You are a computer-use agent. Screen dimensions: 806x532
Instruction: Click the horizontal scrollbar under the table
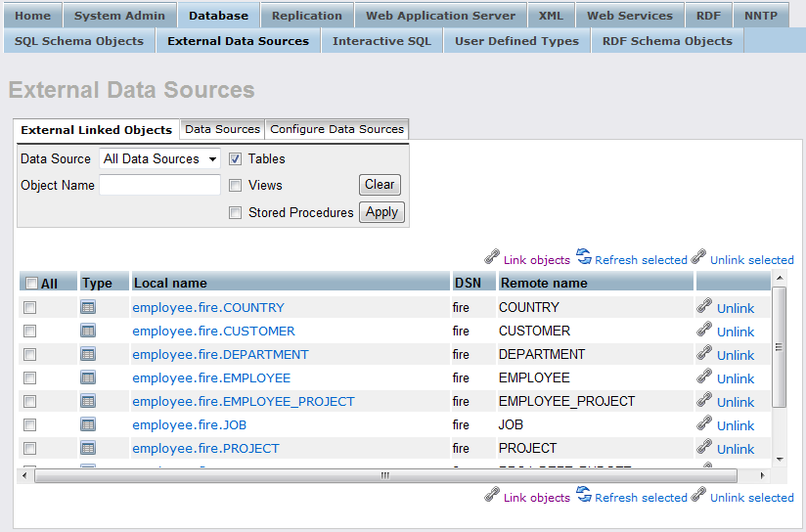click(x=385, y=476)
